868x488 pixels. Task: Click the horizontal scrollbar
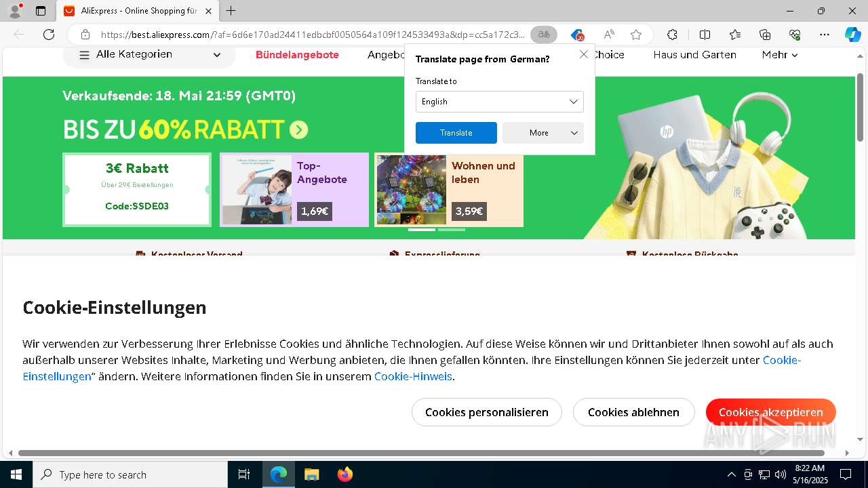[x=421, y=453]
